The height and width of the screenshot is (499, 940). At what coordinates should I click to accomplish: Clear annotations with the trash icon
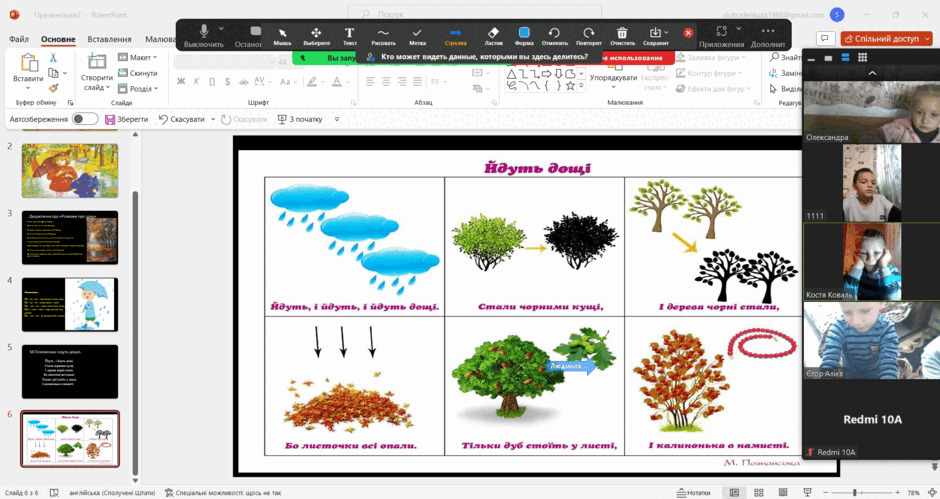pyautogui.click(x=622, y=36)
